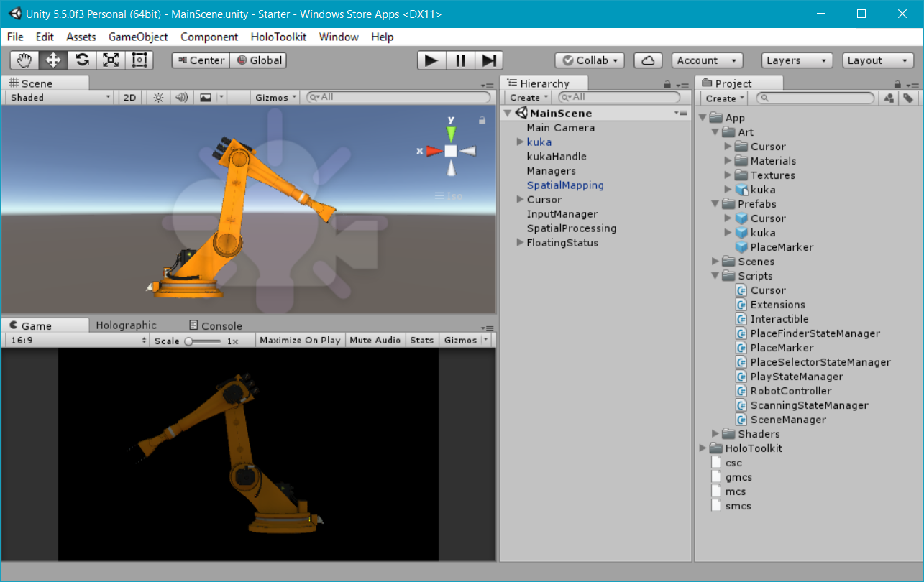Select the Move tool
The height and width of the screenshot is (582, 924).
point(53,60)
